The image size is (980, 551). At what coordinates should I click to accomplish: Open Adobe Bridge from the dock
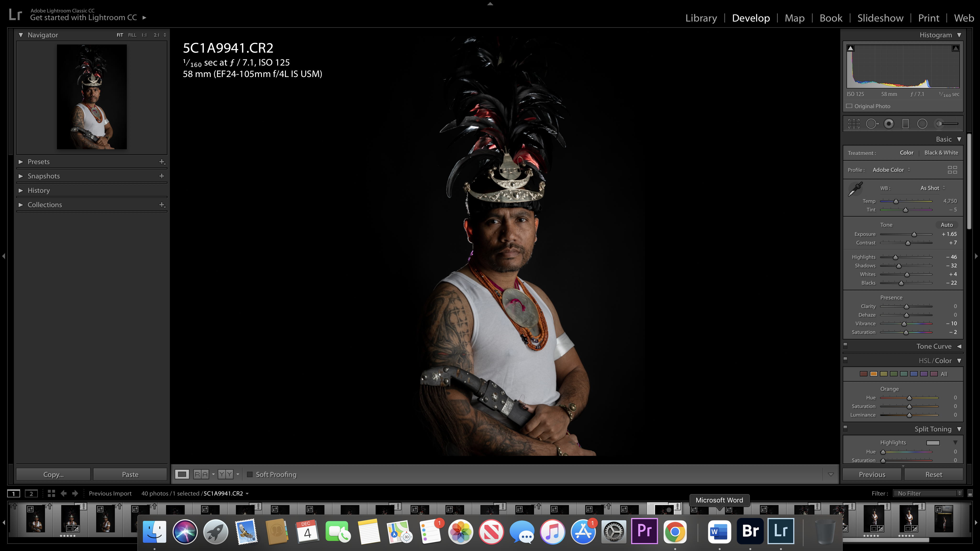[750, 531]
